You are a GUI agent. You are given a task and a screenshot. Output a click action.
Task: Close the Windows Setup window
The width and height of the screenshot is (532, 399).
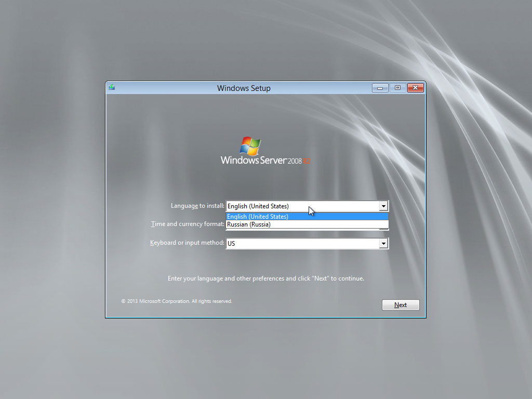(x=415, y=88)
